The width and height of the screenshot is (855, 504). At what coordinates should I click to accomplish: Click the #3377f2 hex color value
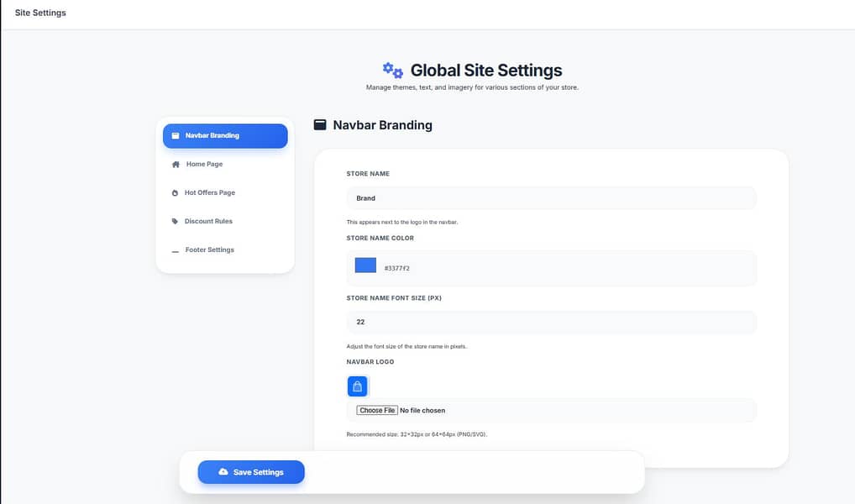(397, 268)
